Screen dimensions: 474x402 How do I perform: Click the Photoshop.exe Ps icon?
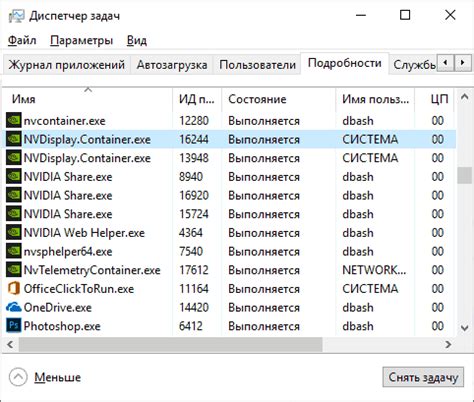14,325
